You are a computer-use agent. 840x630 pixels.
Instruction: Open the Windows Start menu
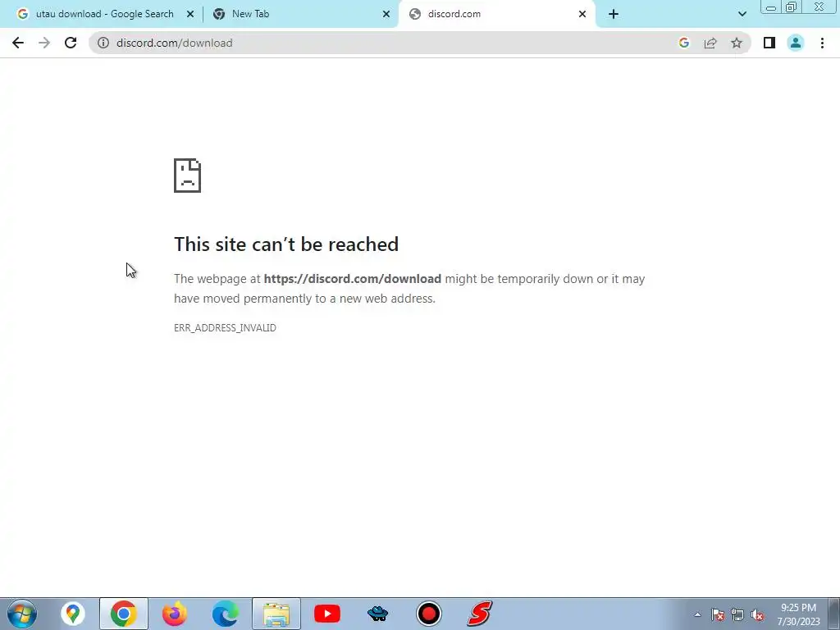point(22,614)
